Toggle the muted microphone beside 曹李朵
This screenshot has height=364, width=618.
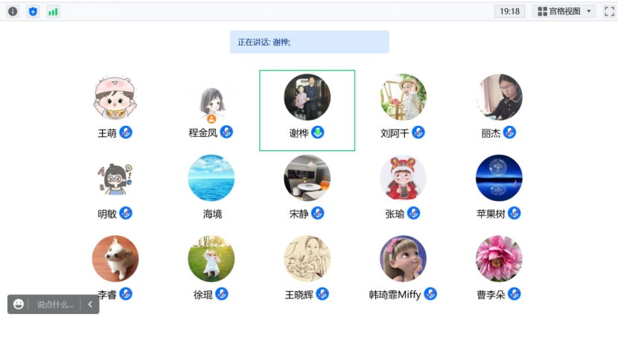pos(515,294)
